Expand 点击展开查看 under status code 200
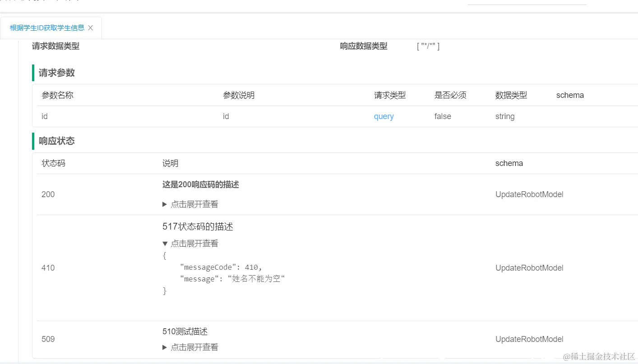This screenshot has height=364, width=638. [194, 204]
